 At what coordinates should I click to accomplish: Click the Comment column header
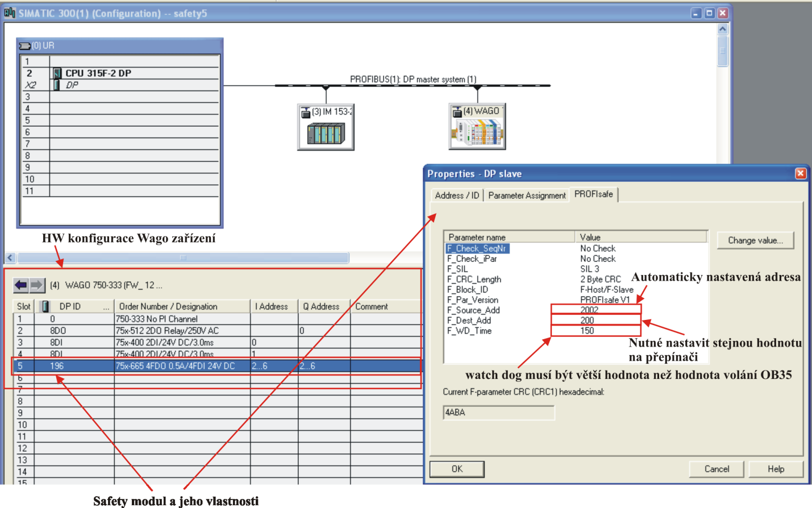coord(386,306)
